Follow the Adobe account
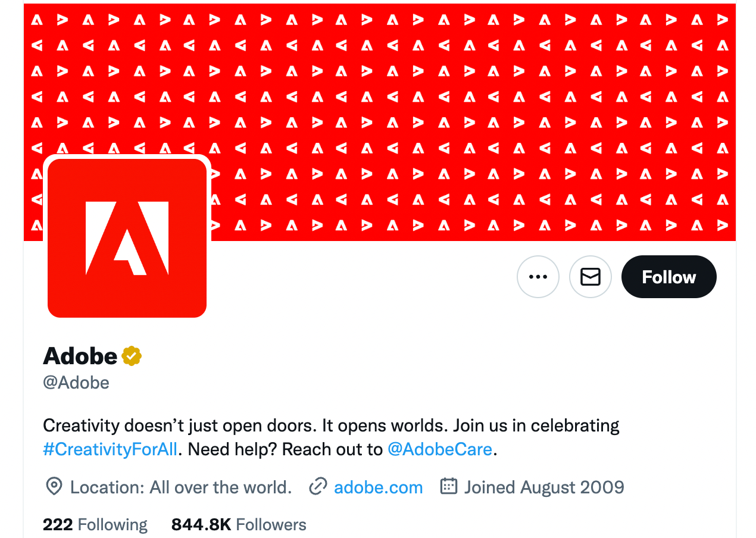 [x=668, y=277]
